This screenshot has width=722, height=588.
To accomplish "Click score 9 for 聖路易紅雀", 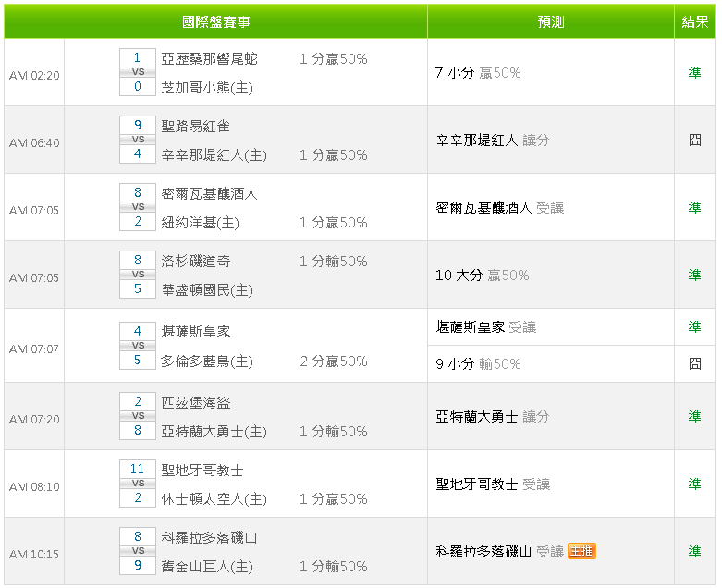I will [x=137, y=125].
